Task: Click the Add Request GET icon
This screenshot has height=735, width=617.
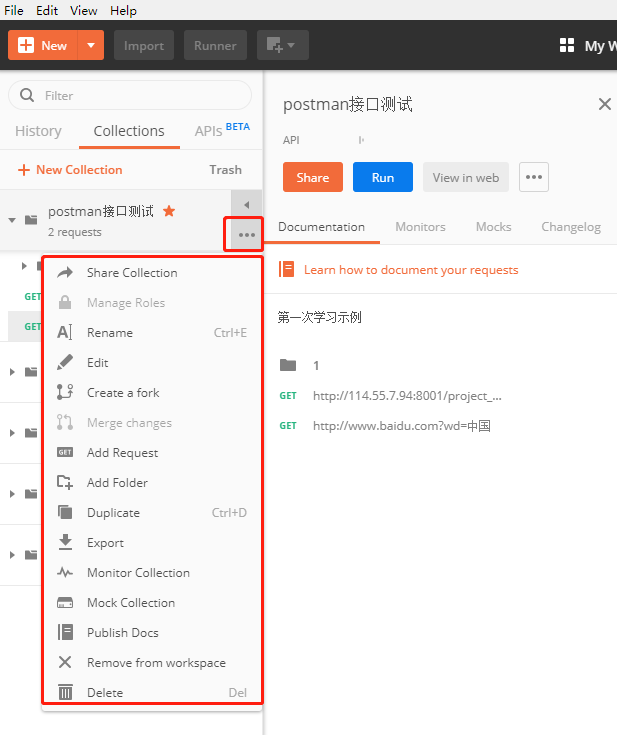Action: 65,452
